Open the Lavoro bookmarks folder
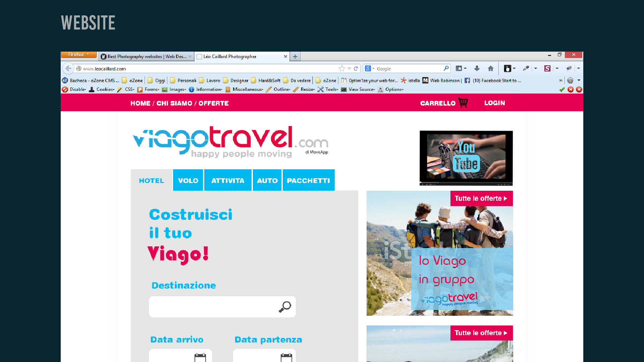 [210, 80]
